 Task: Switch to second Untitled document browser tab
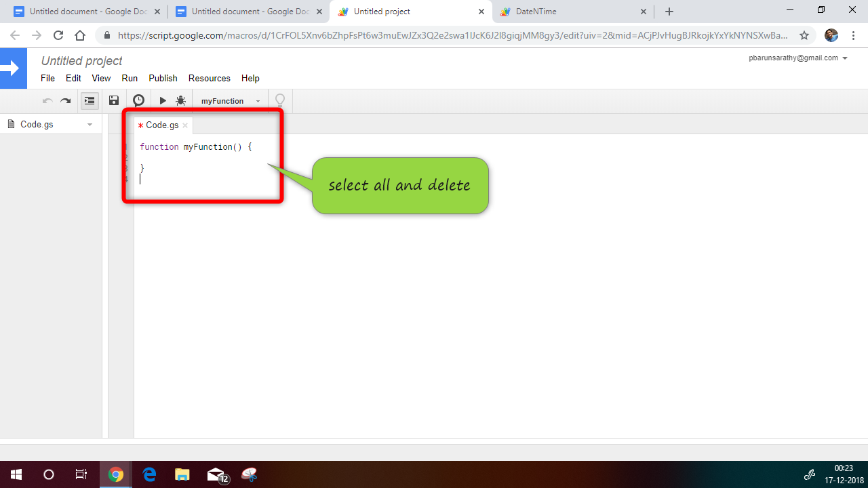click(x=248, y=12)
